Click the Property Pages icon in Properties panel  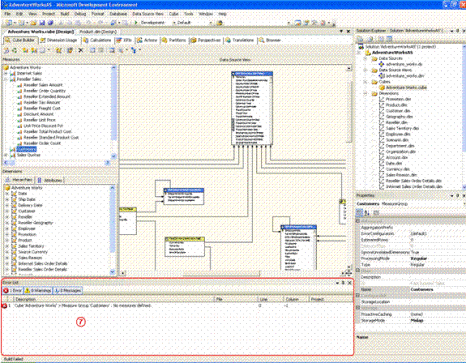pos(376,212)
